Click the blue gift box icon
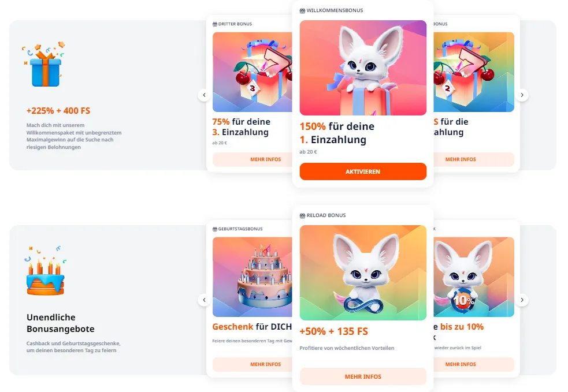 [44, 64]
